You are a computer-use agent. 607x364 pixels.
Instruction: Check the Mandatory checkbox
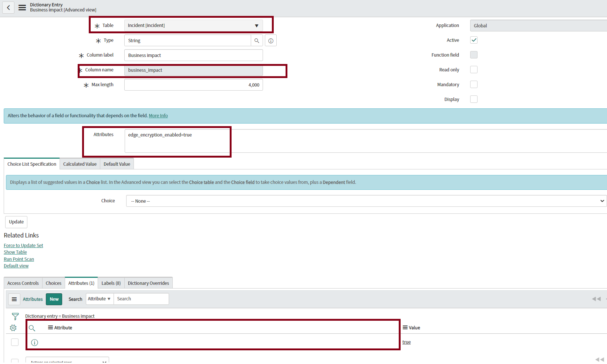(473, 84)
